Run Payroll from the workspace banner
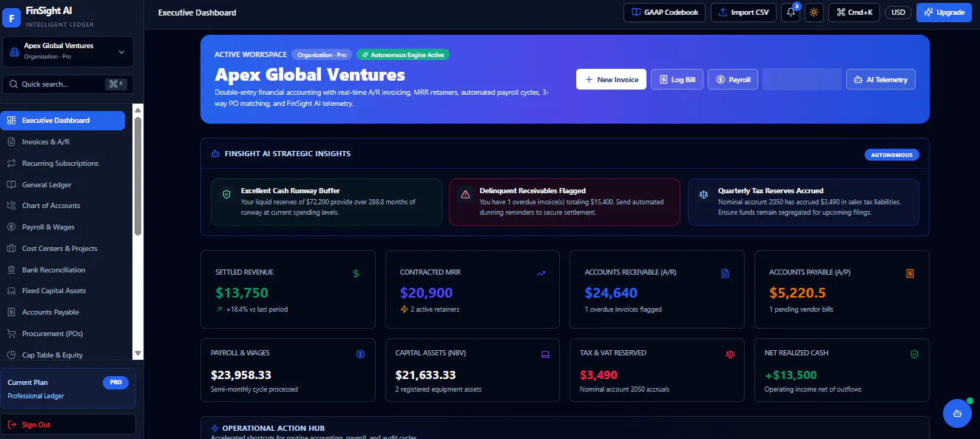This screenshot has height=439, width=980. [733, 79]
